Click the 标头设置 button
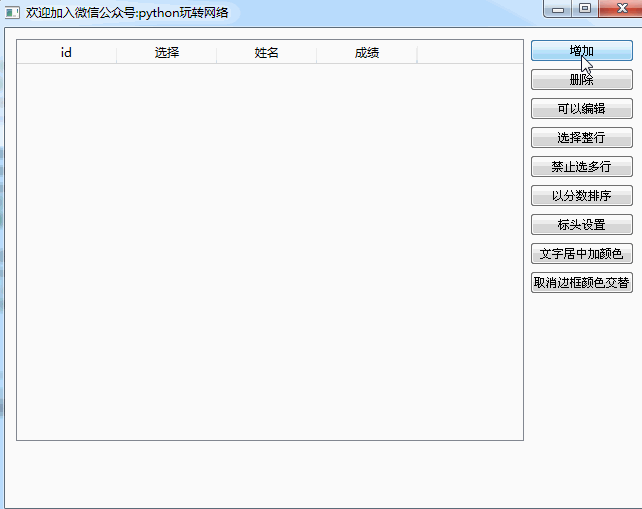 click(581, 225)
